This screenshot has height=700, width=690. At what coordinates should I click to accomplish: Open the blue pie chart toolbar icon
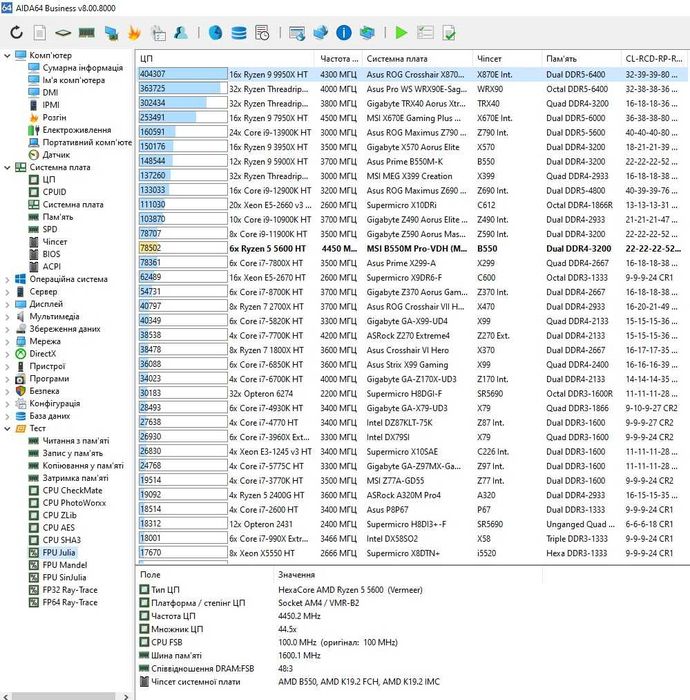pyautogui.click(x=216, y=33)
